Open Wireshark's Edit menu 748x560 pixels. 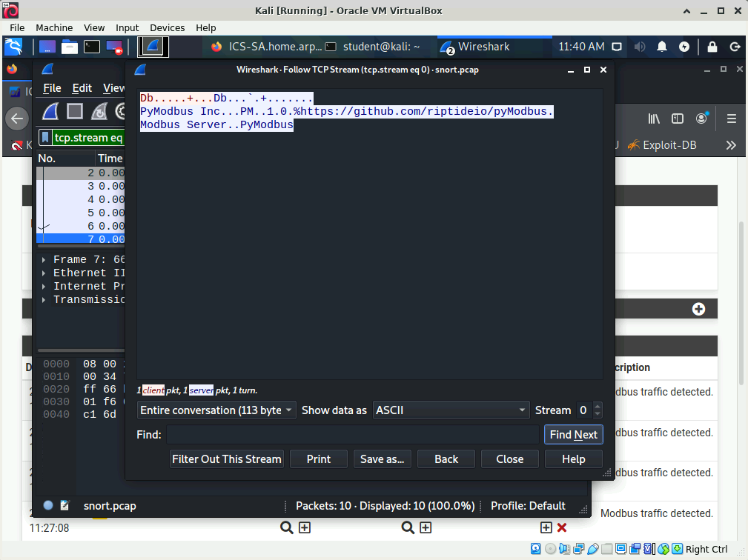82,88
